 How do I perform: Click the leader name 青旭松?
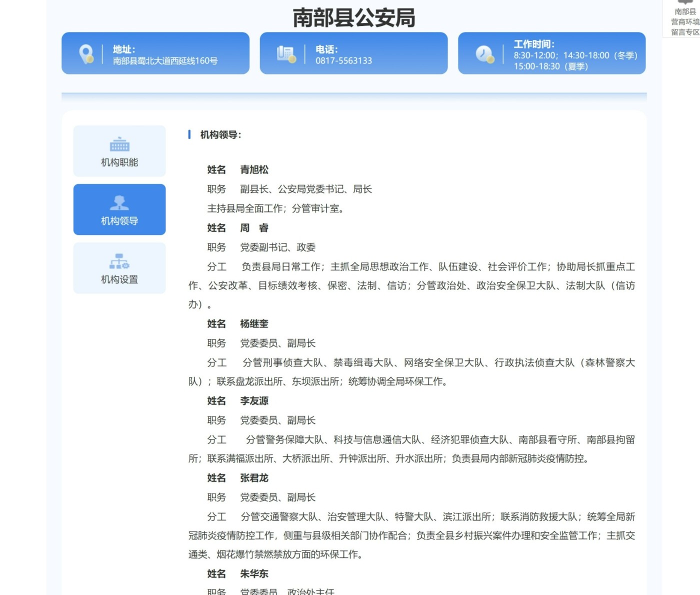click(254, 169)
